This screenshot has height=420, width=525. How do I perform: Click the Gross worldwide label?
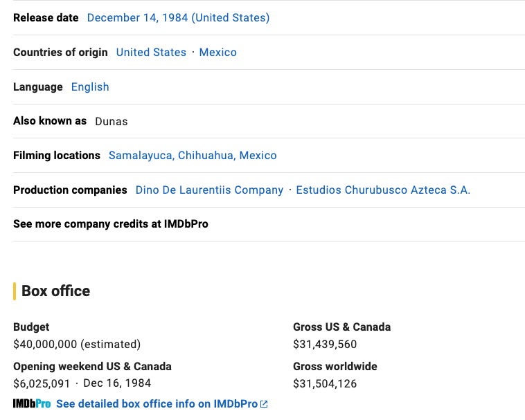point(335,367)
